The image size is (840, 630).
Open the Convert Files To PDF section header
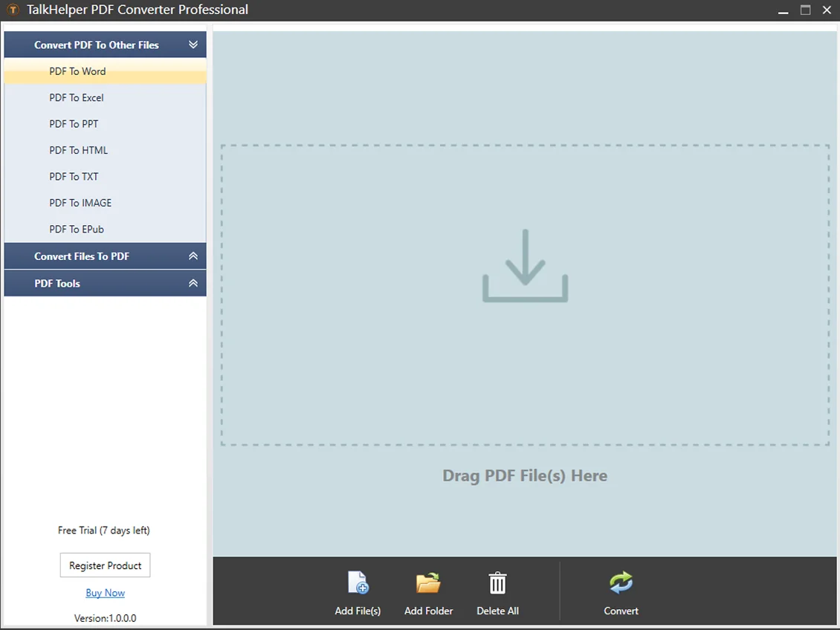point(105,256)
